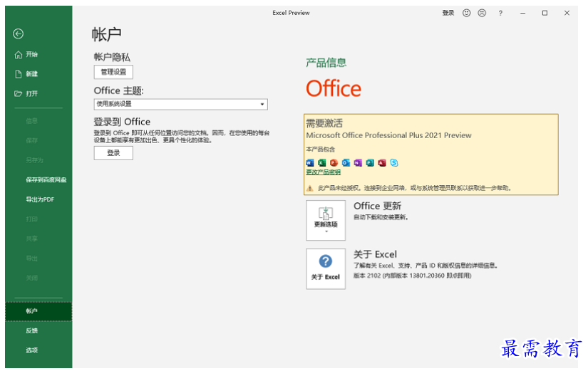Click the Skype for Business product icon
Screen dimensions: 588x371
point(393,162)
